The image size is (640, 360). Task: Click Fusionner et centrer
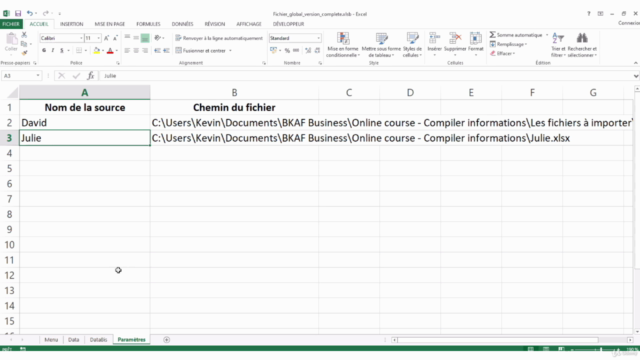(x=200, y=51)
